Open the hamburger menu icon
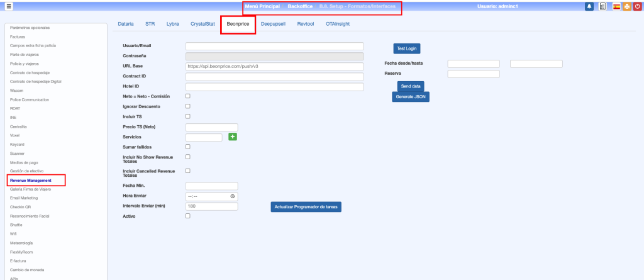The height and width of the screenshot is (280, 644). click(x=9, y=6)
